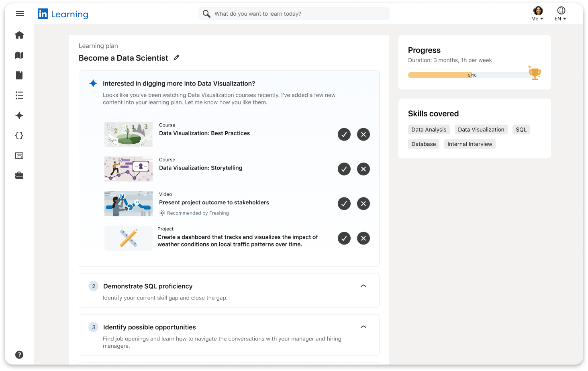Go to Home in the sidebar
Viewport: 588px width, 371px height.
19,35
